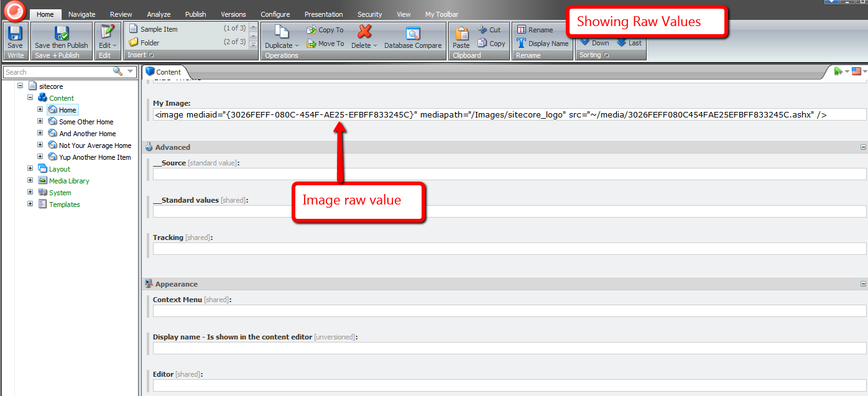The width and height of the screenshot is (868, 396).
Task: Open Database Compare tool
Action: (x=413, y=34)
